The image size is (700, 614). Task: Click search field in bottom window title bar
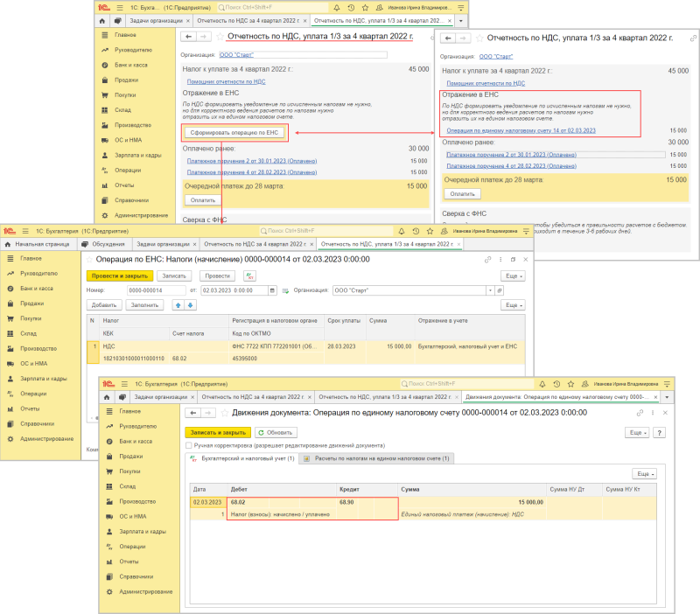click(x=466, y=384)
